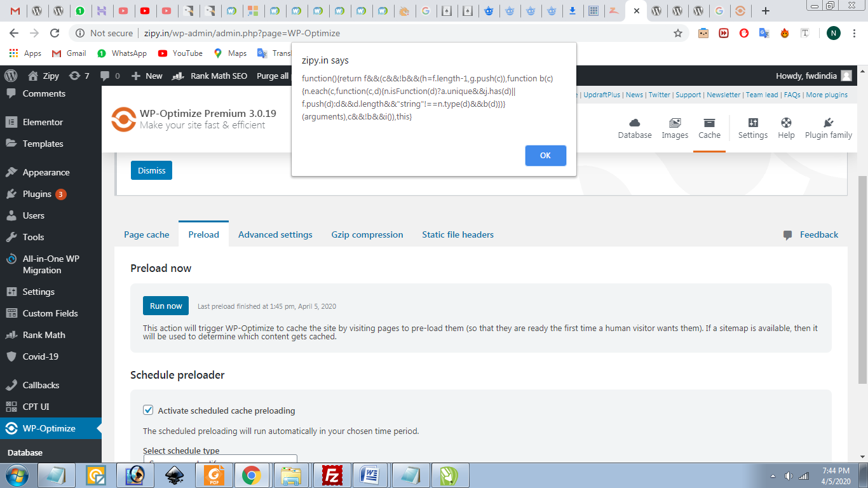The image size is (868, 488).
Task: Open Maps bookmark in bookmarks bar
Action: 230,53
